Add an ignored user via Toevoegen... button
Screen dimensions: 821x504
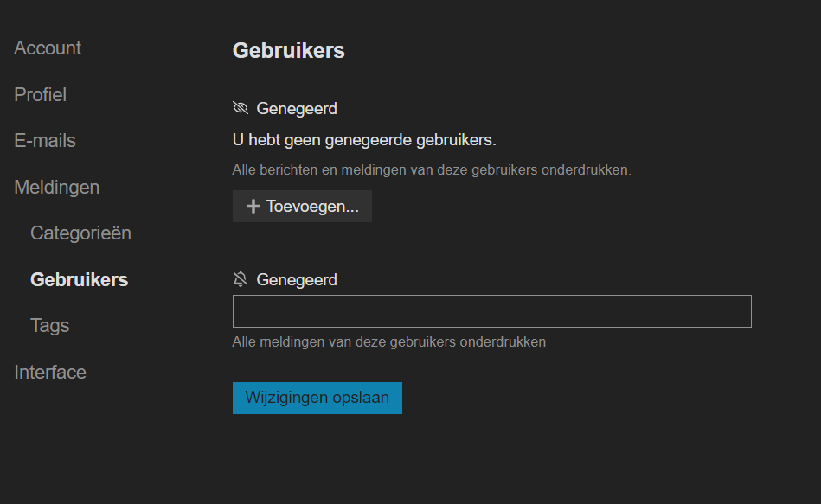(302, 207)
